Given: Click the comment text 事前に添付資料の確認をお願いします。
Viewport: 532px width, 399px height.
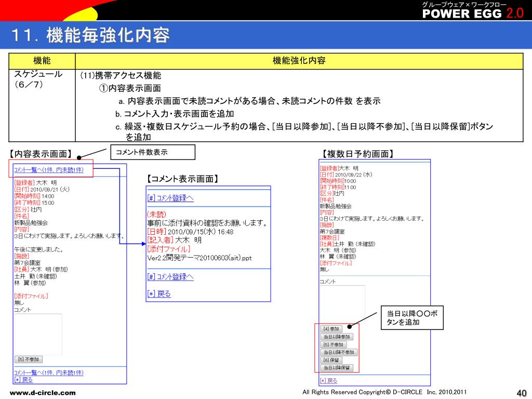Looking at the screenshot, I should click(x=207, y=223).
